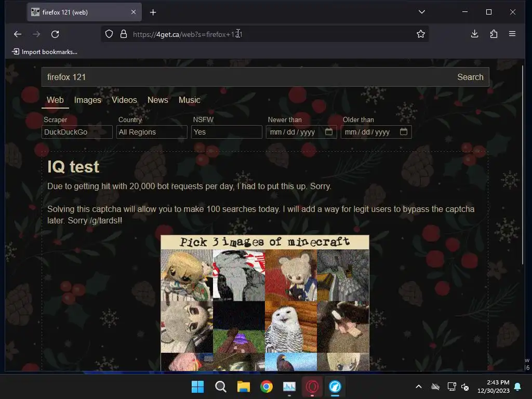Click the IQ test heading text
532x399 pixels.
click(x=73, y=167)
